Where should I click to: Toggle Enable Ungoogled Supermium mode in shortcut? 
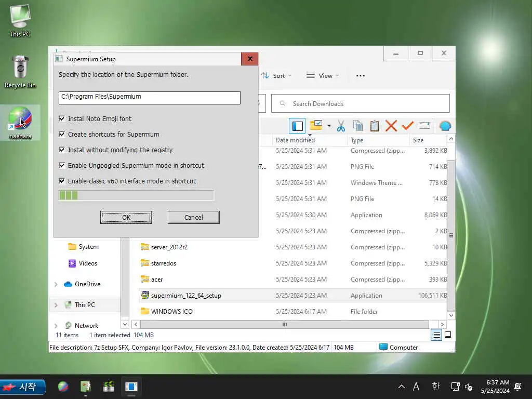pyautogui.click(x=62, y=165)
